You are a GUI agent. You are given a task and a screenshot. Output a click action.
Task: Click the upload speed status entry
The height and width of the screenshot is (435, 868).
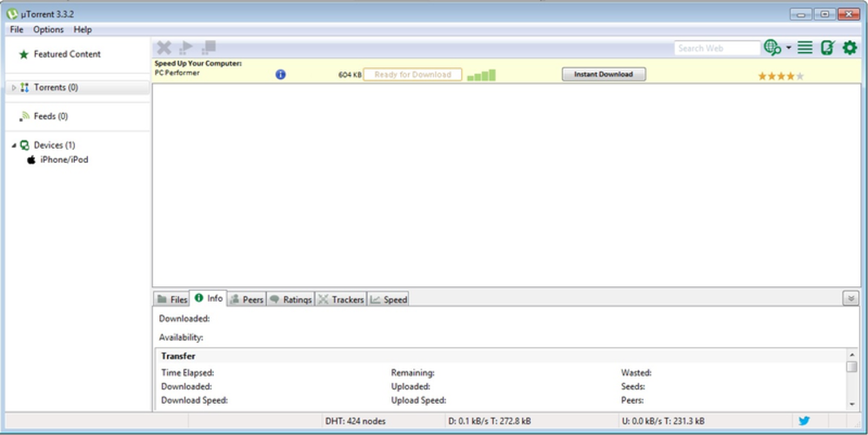click(x=664, y=421)
